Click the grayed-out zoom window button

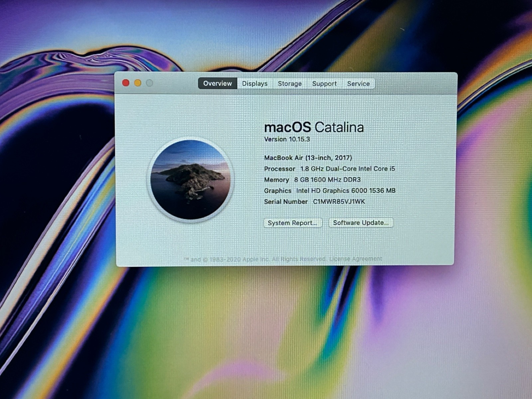[x=150, y=83]
